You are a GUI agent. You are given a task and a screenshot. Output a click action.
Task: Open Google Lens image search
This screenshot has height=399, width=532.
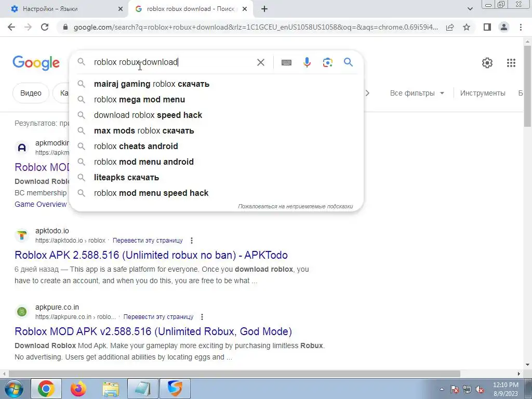327,62
